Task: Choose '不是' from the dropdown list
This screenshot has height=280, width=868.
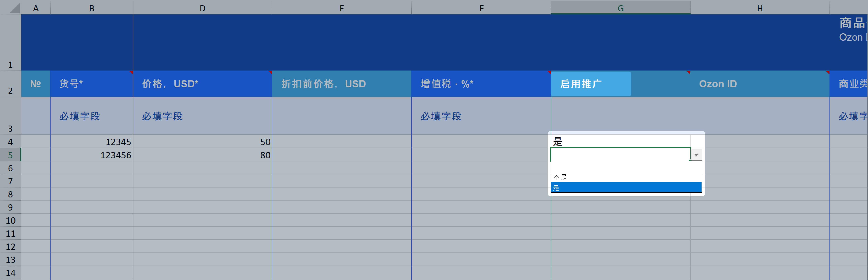Action: (626, 177)
